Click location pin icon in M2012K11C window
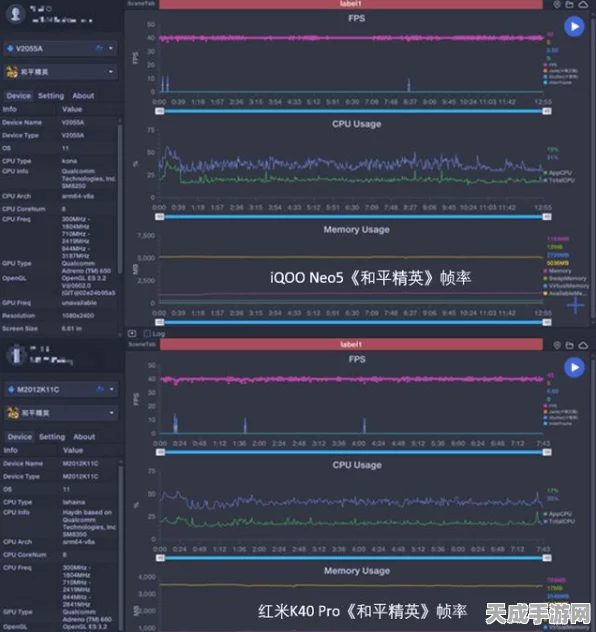596x632 pixels. pos(557,345)
